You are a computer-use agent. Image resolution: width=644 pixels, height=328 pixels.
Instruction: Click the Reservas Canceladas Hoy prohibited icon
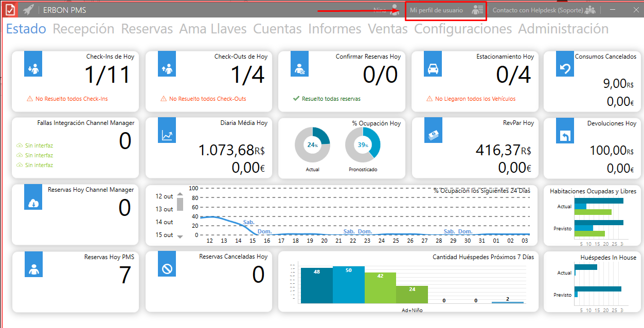[167, 268]
